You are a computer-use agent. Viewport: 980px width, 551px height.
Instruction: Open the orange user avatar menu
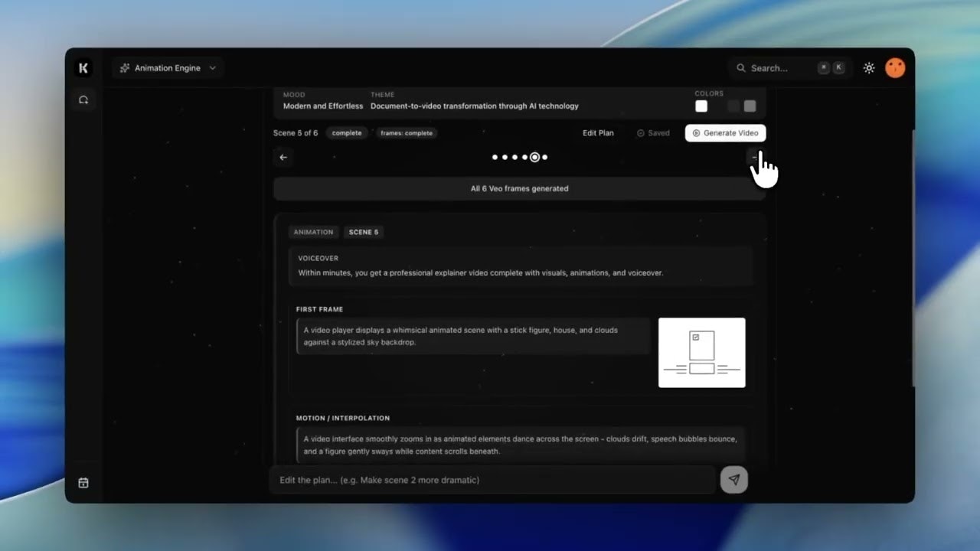click(x=895, y=68)
